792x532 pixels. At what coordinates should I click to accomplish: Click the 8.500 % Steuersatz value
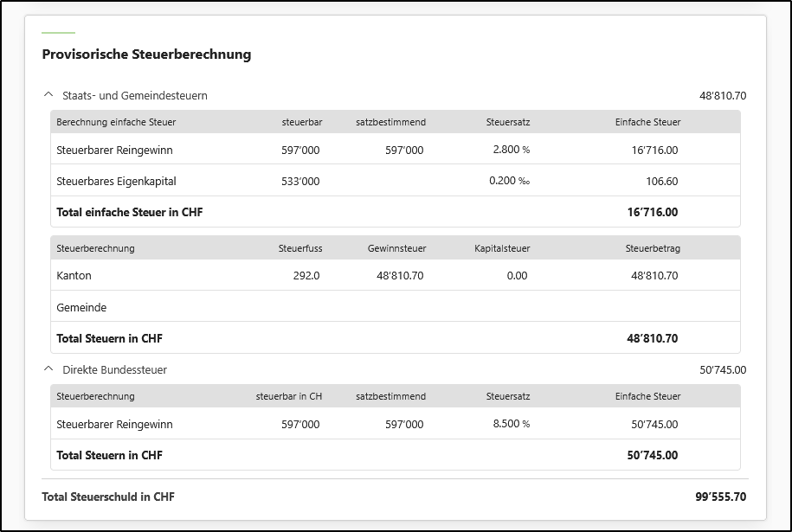point(511,424)
